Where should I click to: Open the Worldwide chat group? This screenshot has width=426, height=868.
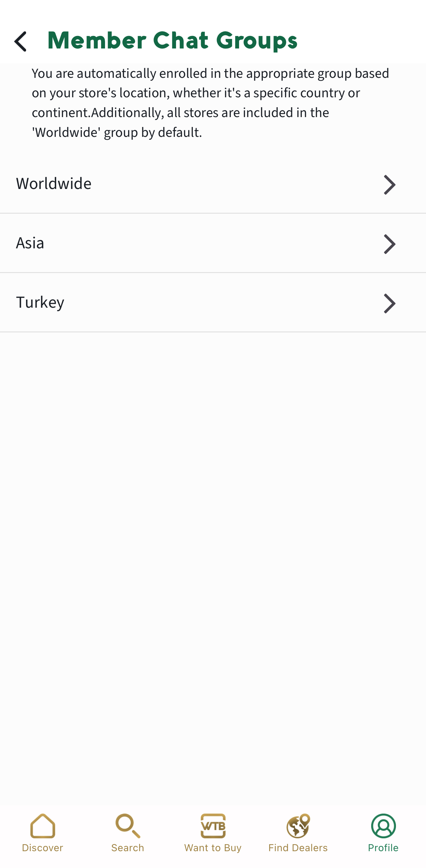54,184
